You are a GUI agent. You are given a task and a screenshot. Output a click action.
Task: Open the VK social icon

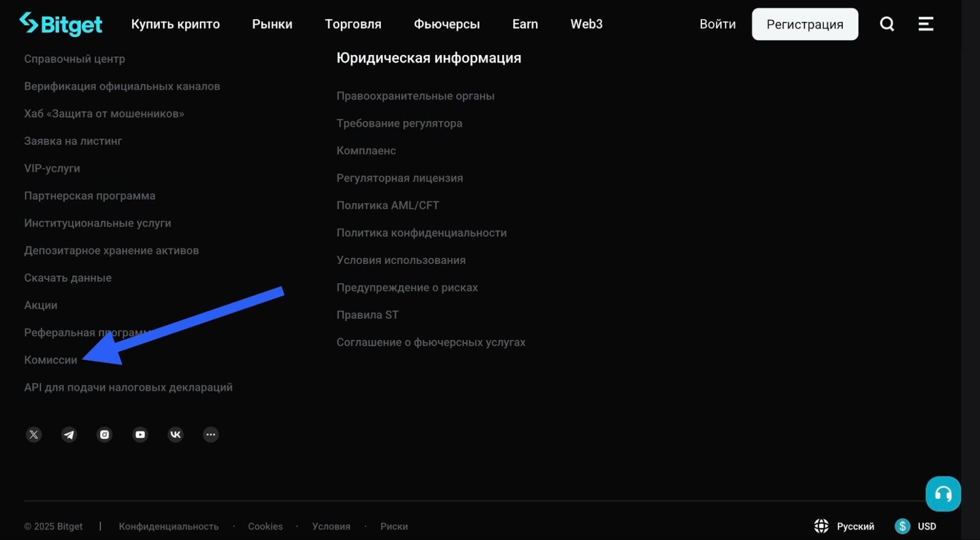pos(176,434)
